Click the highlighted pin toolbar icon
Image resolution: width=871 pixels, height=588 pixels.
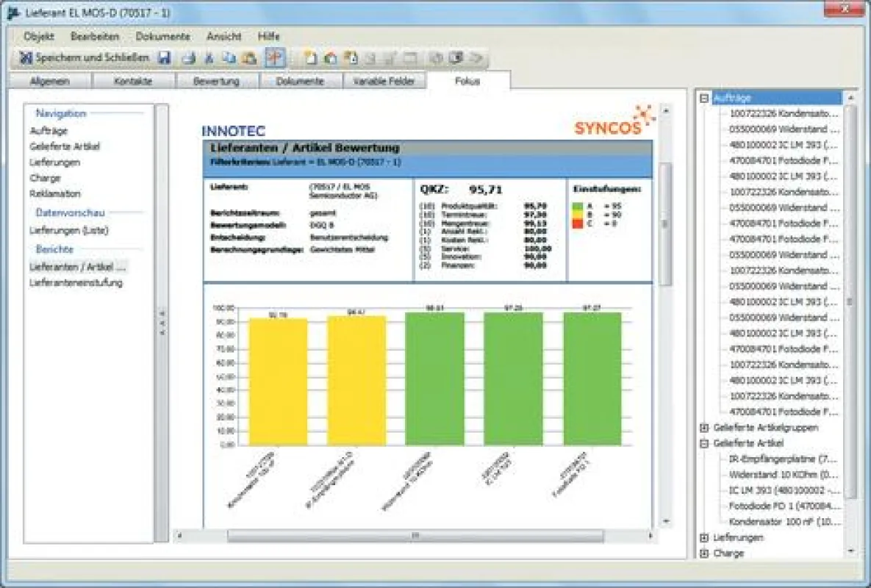tap(275, 57)
